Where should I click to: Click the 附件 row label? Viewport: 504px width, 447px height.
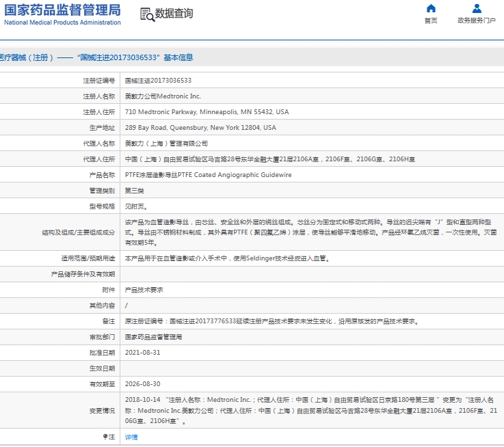pyautogui.click(x=109, y=290)
